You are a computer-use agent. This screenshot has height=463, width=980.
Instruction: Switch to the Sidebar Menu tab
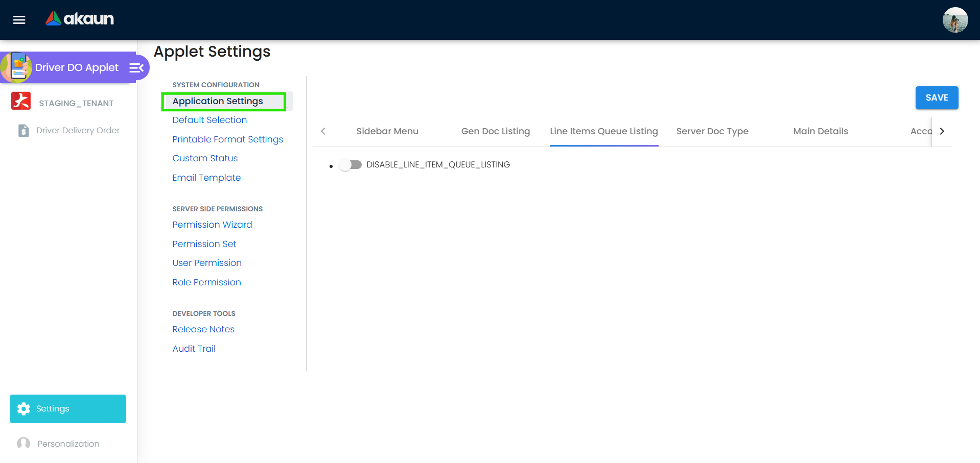point(387,131)
